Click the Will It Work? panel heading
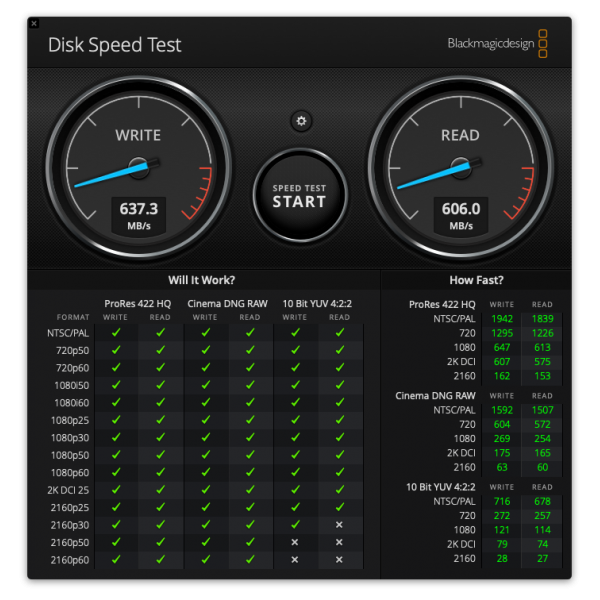Image resolution: width=600 pixels, height=600 pixels. coord(202,280)
